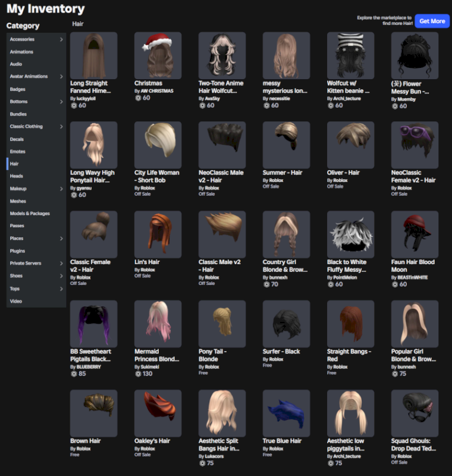
Task: Select the Popular Girl Blonde & Brown thumbnail
Action: point(415,324)
